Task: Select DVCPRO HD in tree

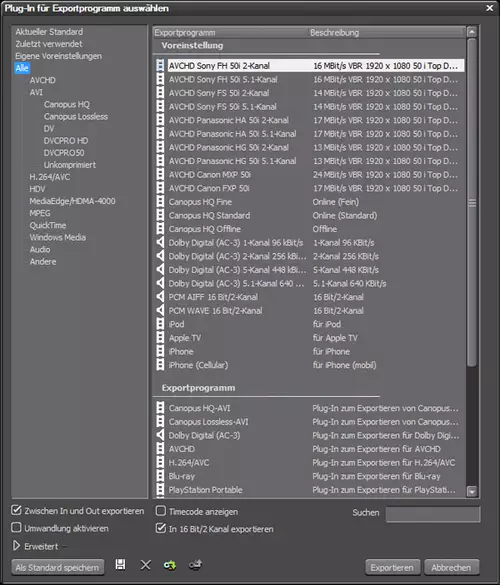Action: [x=66, y=141]
